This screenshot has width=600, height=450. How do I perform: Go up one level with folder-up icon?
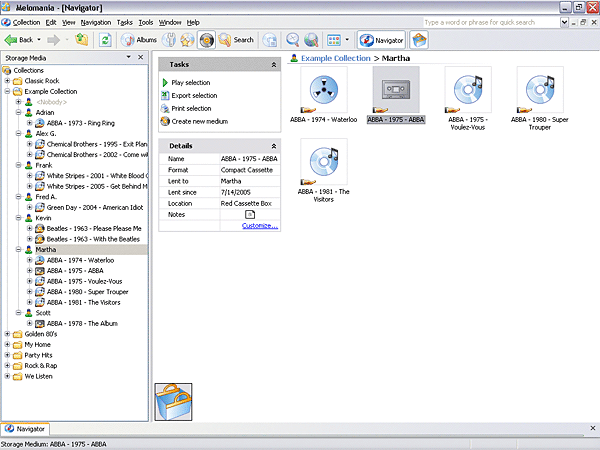point(82,40)
